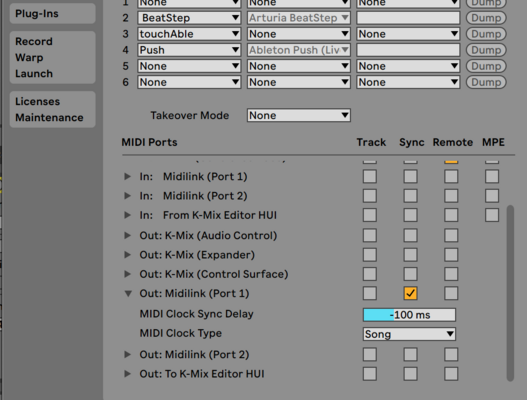Click the 'MIDI Ports' heading
Screen dimensions: 527x400
pos(149,142)
